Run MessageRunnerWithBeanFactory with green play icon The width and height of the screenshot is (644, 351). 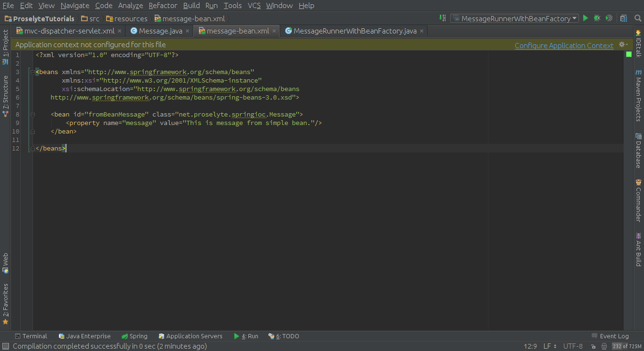[586, 18]
